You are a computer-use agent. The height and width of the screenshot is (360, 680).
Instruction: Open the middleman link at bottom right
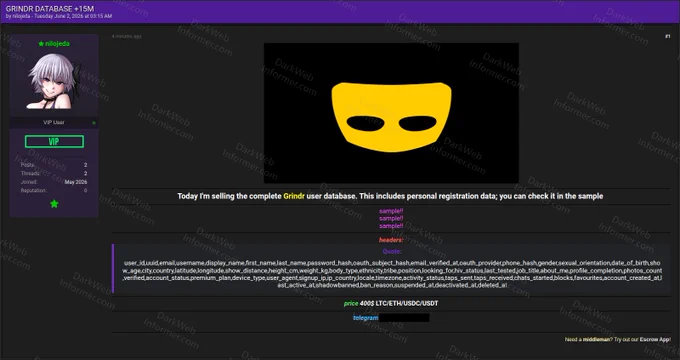596,340
